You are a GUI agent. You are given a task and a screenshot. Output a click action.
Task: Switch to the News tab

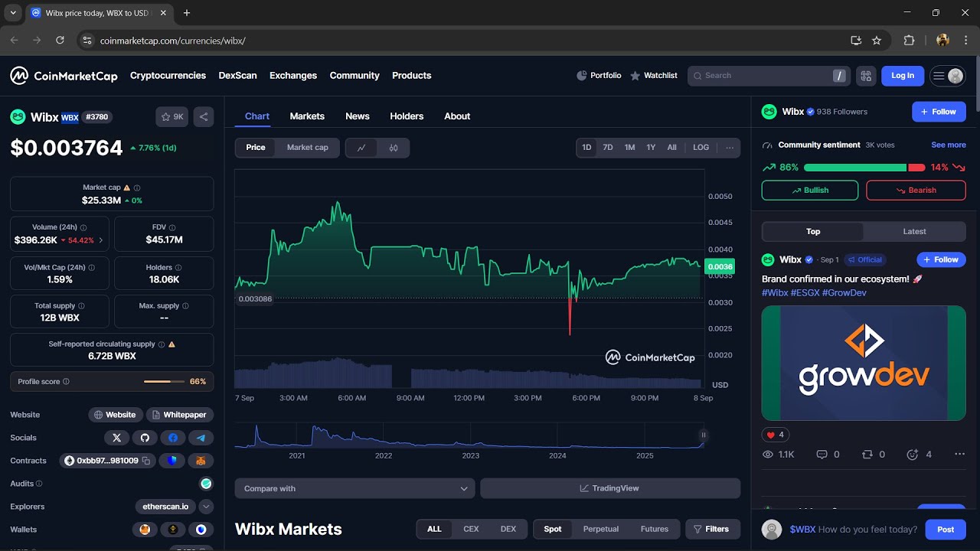pos(358,116)
